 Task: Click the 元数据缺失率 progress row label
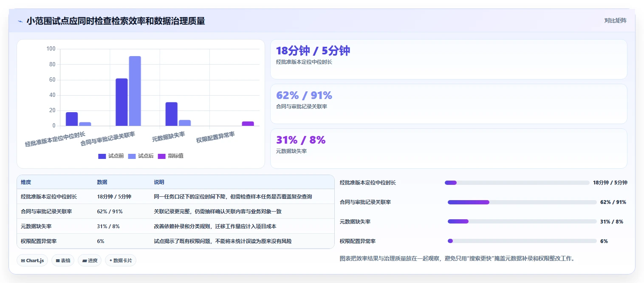[x=355, y=222]
